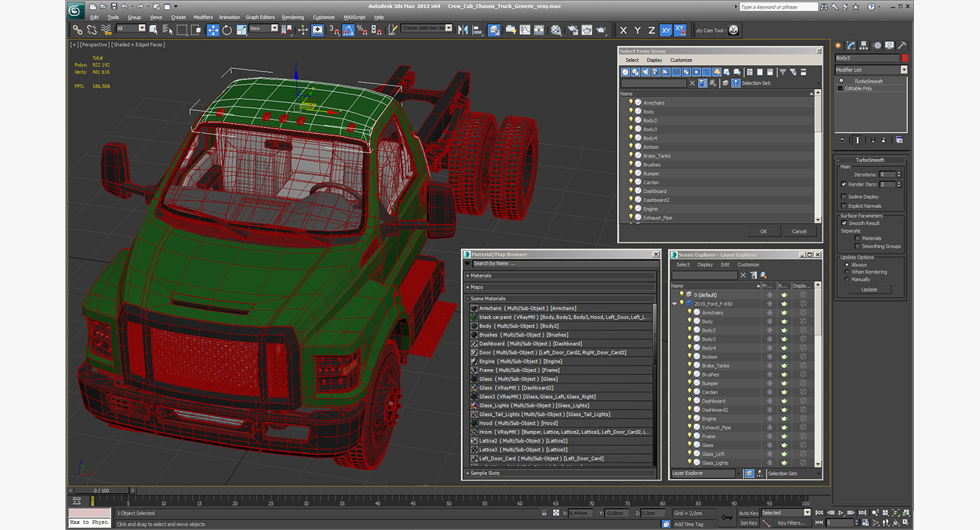Open Select by Name tool
This screenshot has height=530, width=980.
(x=167, y=30)
